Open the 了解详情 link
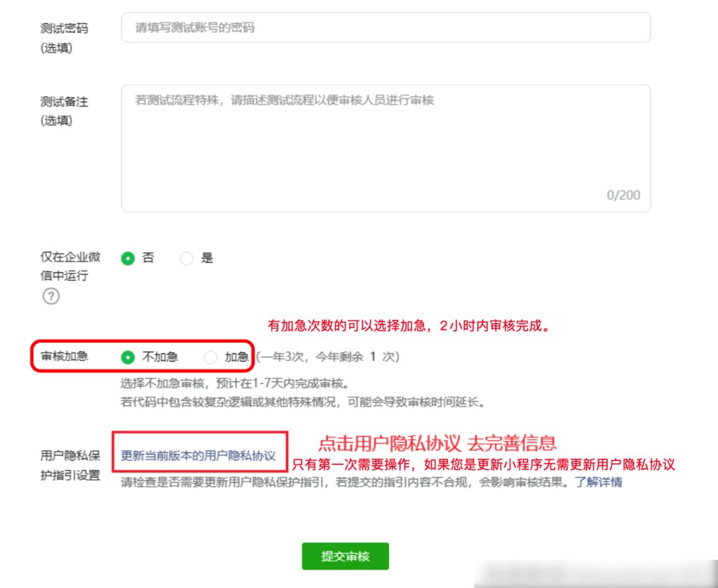Viewport: 718px width, 588px height. coord(598,482)
